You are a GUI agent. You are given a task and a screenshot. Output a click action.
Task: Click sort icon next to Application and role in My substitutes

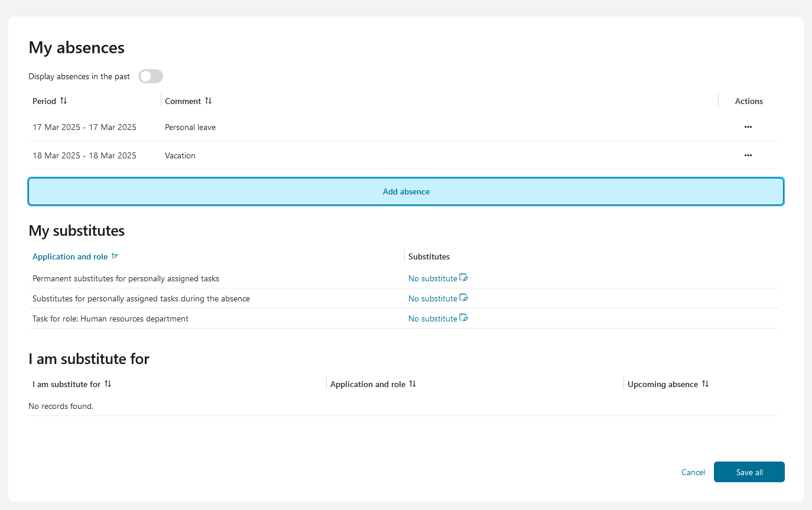(115, 256)
